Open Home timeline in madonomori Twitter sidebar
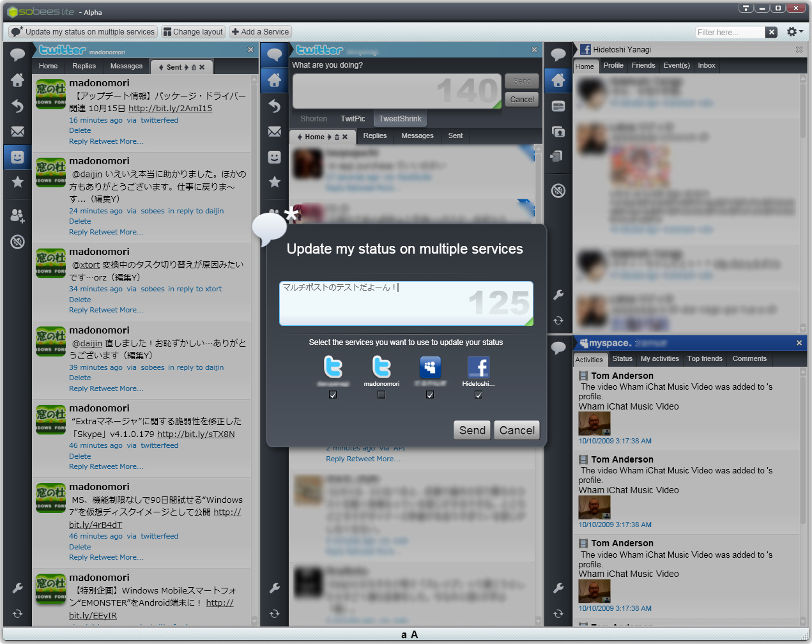This screenshot has width=812, height=644. 17,80
